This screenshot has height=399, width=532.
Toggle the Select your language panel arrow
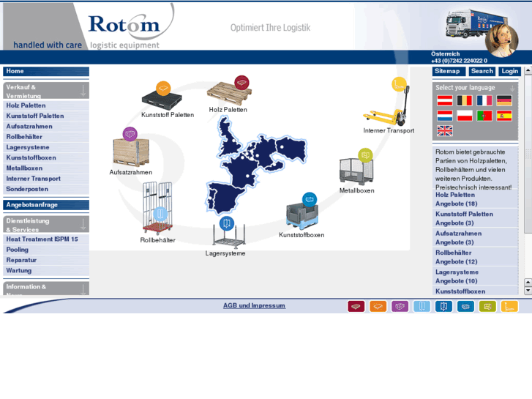pyautogui.click(x=512, y=89)
